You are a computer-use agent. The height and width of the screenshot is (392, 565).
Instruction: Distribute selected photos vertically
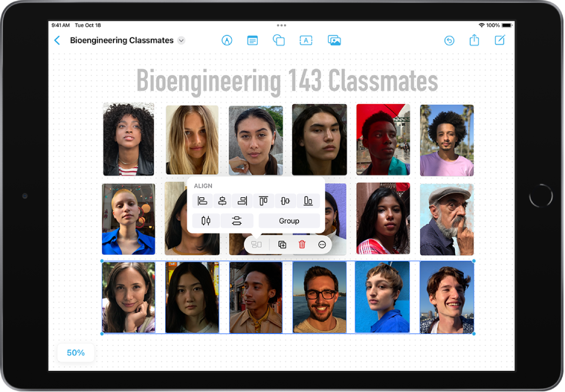click(x=237, y=221)
